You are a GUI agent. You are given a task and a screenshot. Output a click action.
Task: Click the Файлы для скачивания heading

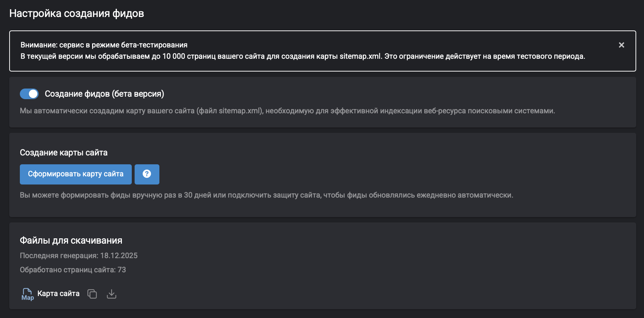tap(71, 240)
